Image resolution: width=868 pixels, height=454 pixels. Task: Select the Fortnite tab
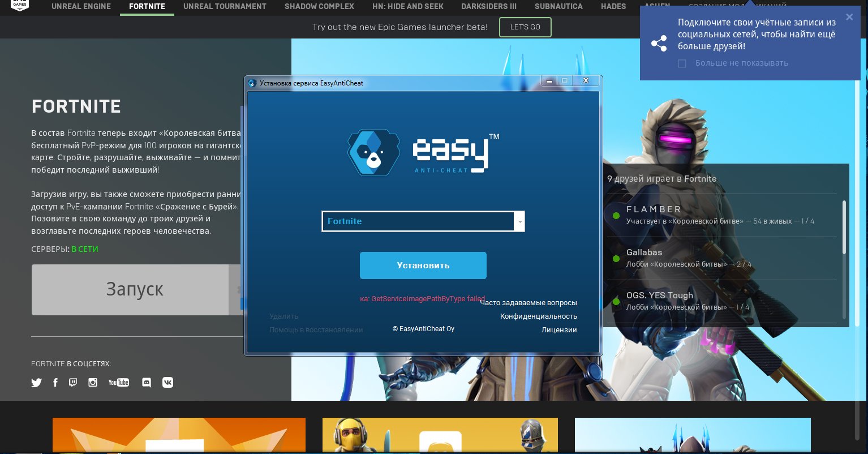pos(147,6)
